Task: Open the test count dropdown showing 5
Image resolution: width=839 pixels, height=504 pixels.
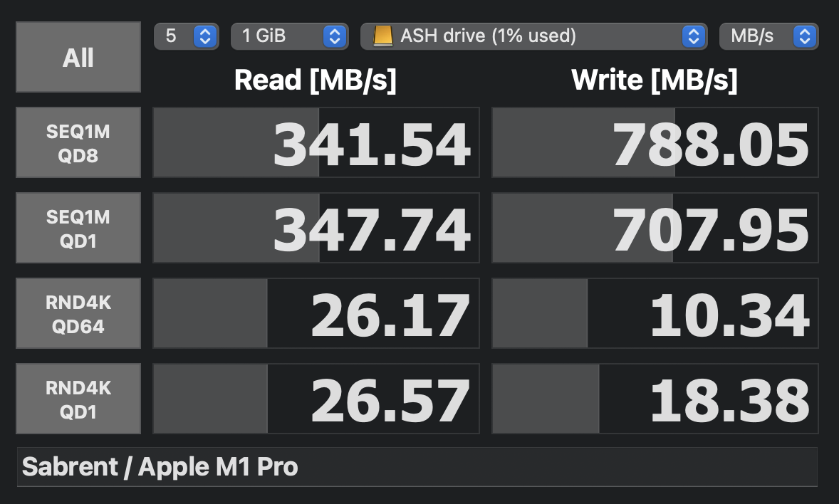Action: [186, 36]
